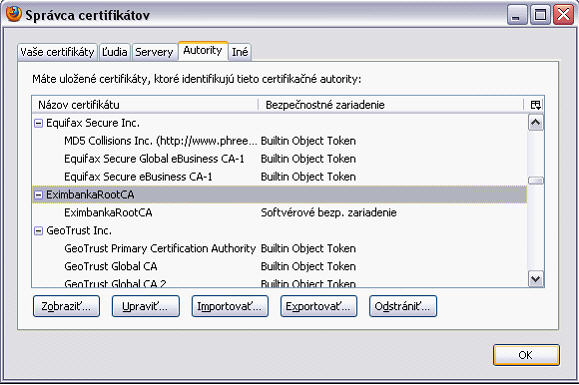Open the column picker icon in list header
579x385 pixels.
click(x=535, y=105)
